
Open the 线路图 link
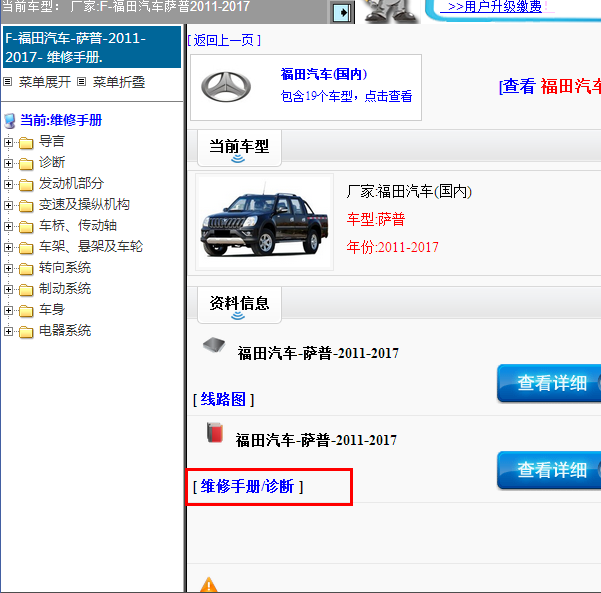[x=223, y=399]
